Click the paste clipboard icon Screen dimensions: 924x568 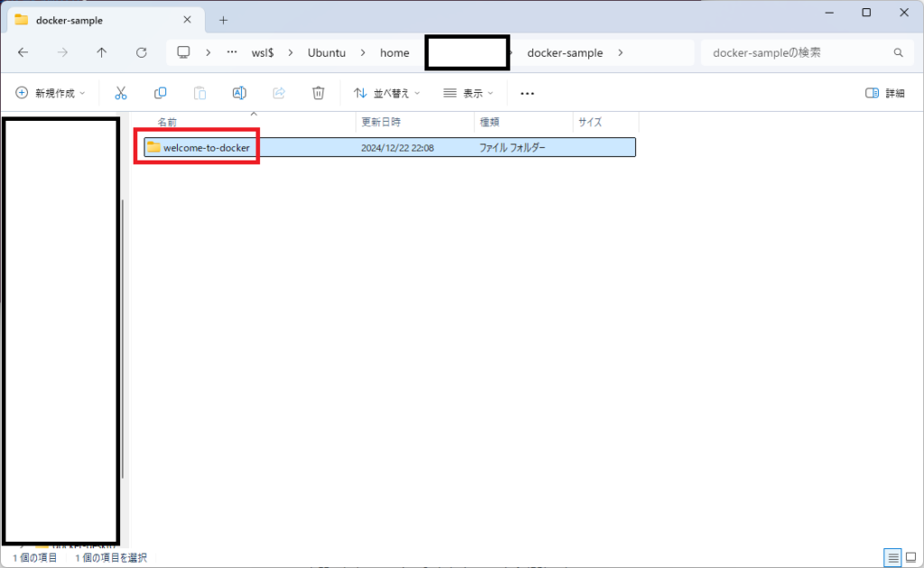(199, 93)
